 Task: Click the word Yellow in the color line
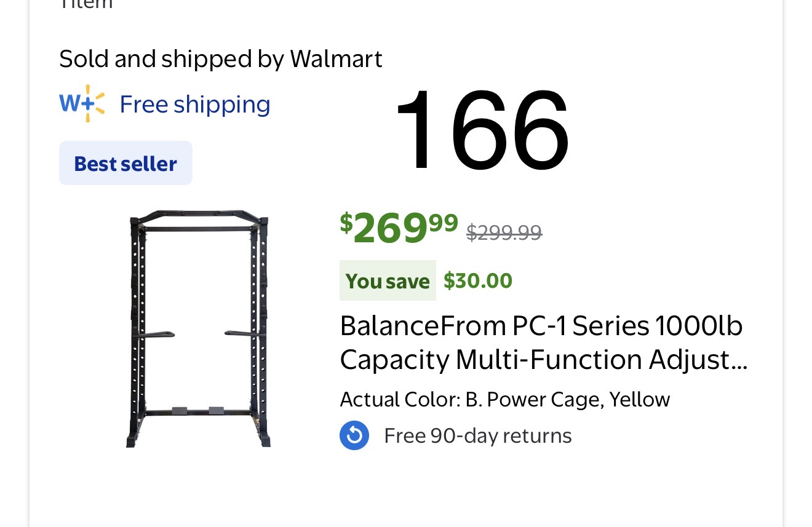coord(639,400)
